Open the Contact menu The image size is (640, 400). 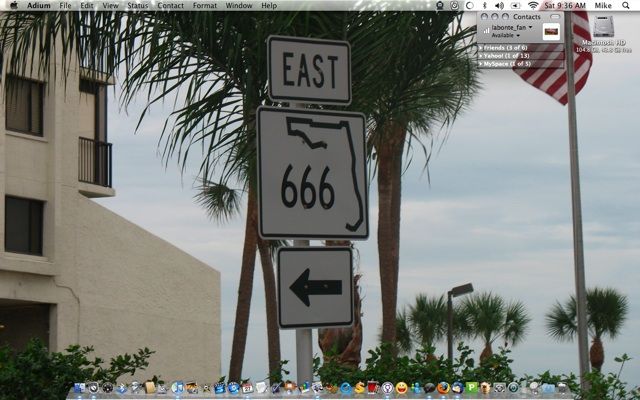click(x=170, y=5)
